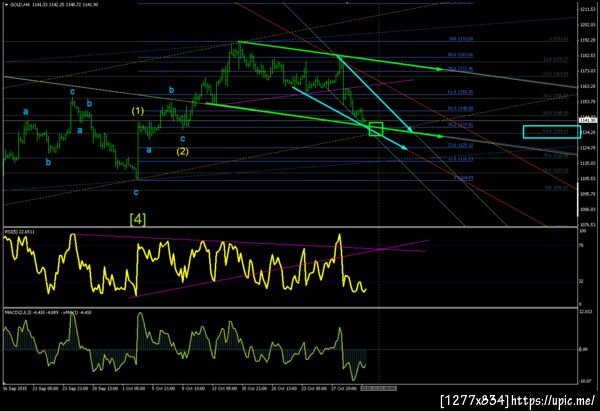Click the 1 Oct 05:00 time label
The width and height of the screenshot is (600, 411).
point(133,388)
